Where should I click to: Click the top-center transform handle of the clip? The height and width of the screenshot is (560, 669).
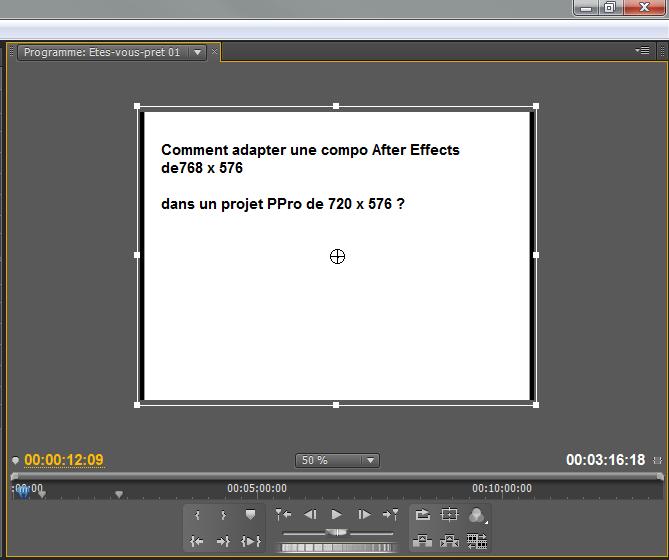point(336,106)
